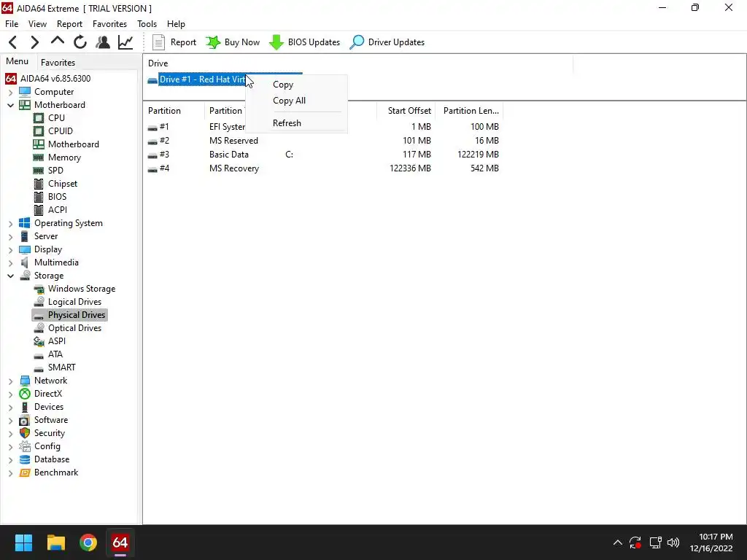Open the Help menu

tap(176, 24)
